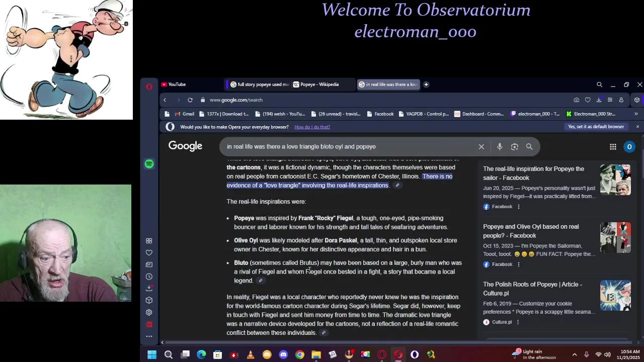The height and width of the screenshot is (362, 644).
Task: Show hidden system tray icons
Action: pyautogui.click(x=575, y=355)
